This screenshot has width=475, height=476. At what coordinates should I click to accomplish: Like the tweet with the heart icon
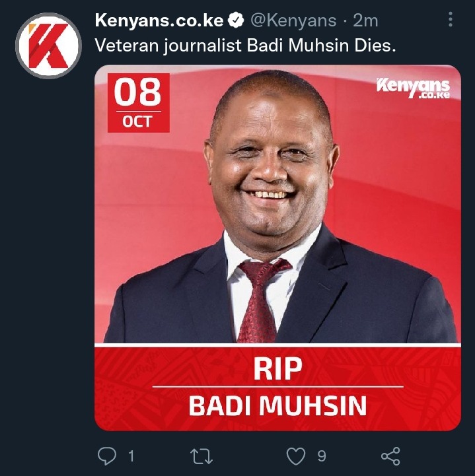point(296,456)
